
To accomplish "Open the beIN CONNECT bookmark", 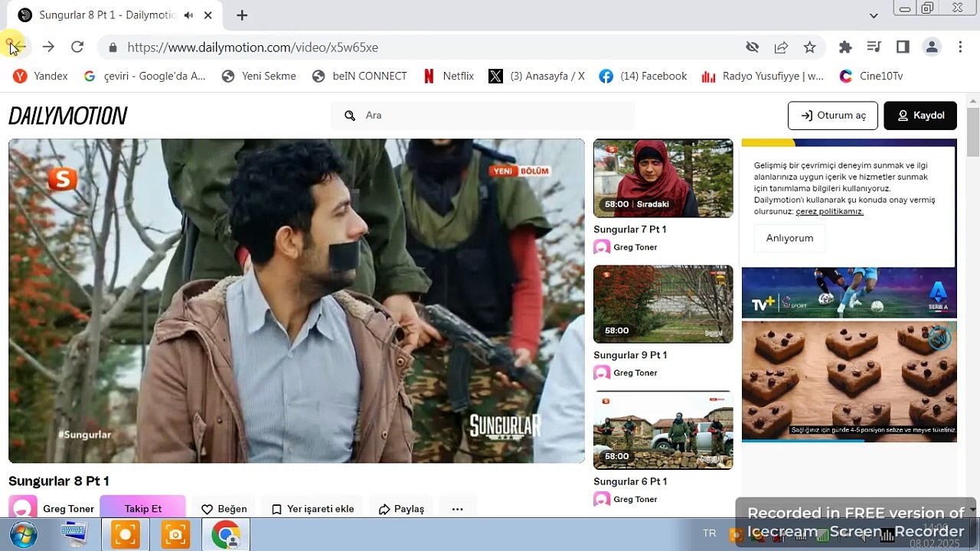I will pyautogui.click(x=359, y=76).
